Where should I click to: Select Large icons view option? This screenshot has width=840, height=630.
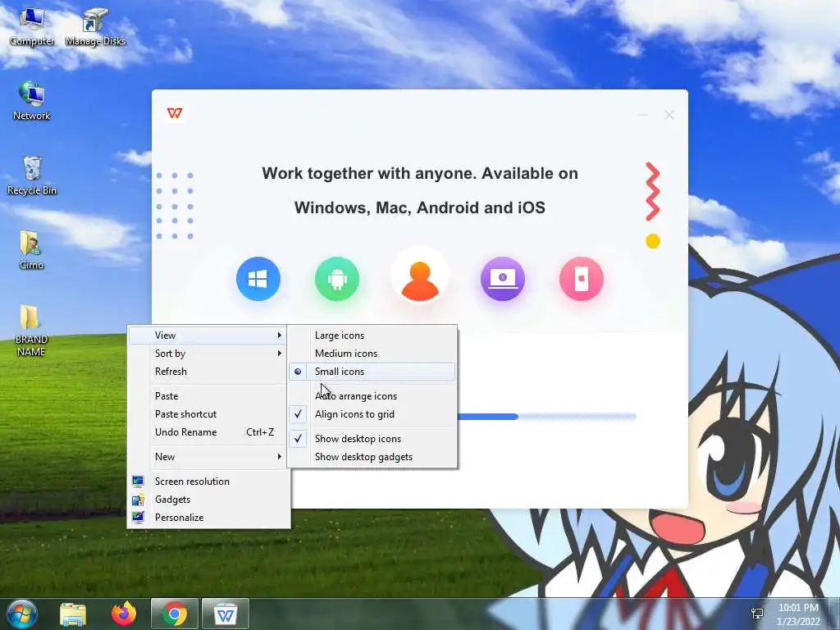coord(372,336)
